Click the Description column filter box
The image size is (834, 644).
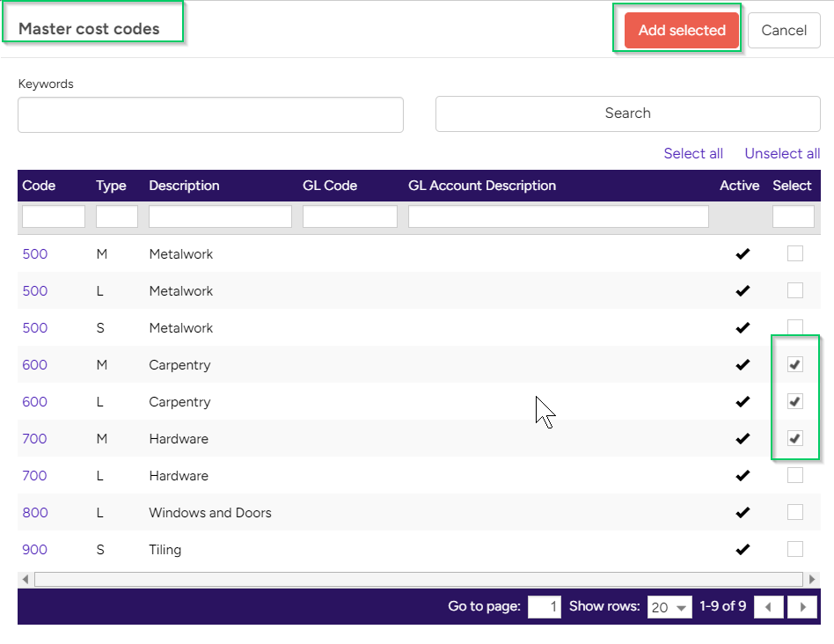220,216
